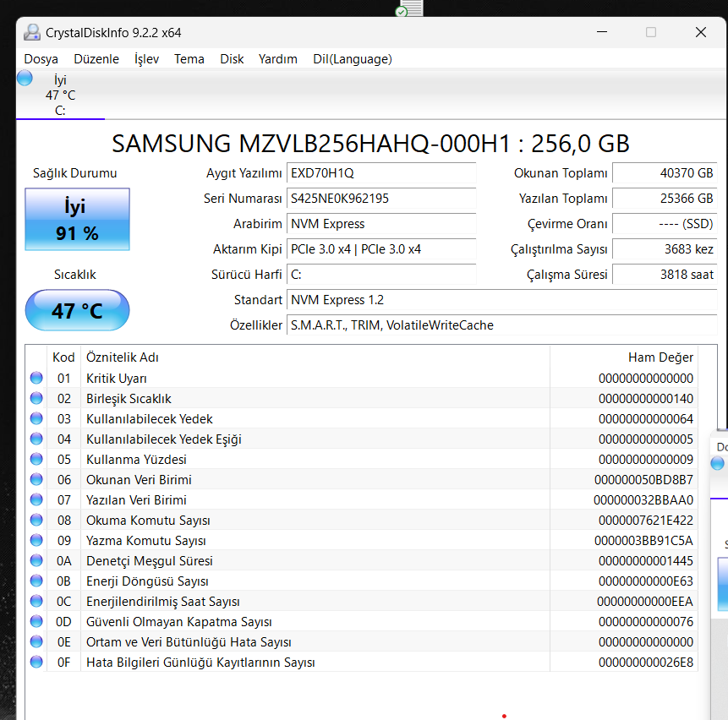Click the Aktarım Kipi field PCIe 3.0 x4
The height and width of the screenshot is (720, 728).
[381, 249]
